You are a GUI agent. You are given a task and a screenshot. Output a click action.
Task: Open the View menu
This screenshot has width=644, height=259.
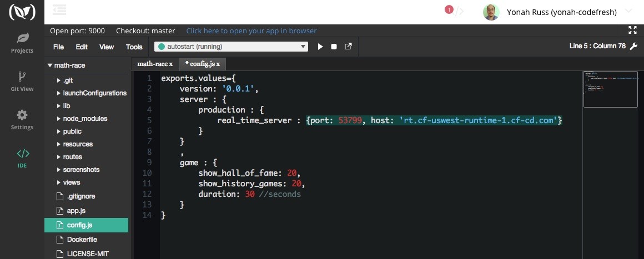click(107, 47)
